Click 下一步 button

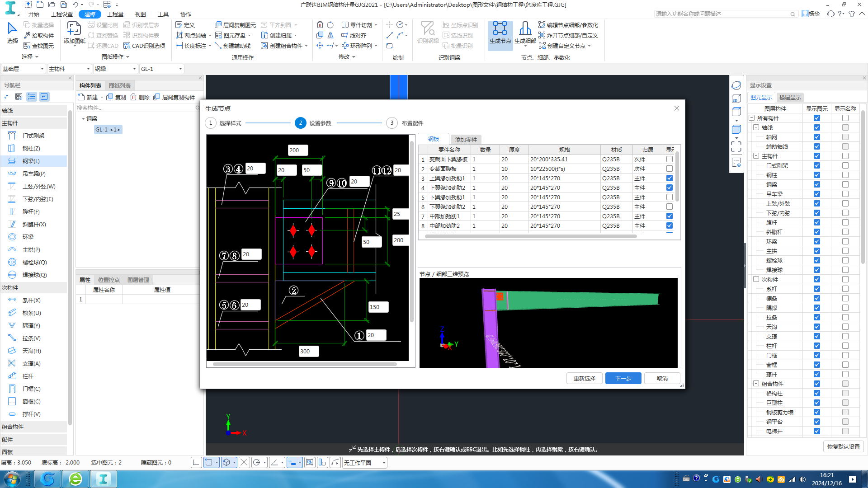pyautogui.click(x=623, y=378)
